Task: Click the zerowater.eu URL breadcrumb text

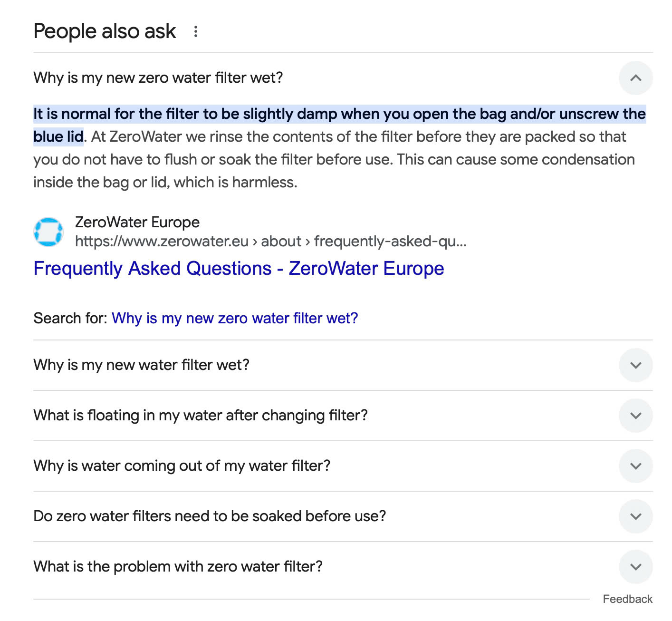Action: tap(271, 242)
